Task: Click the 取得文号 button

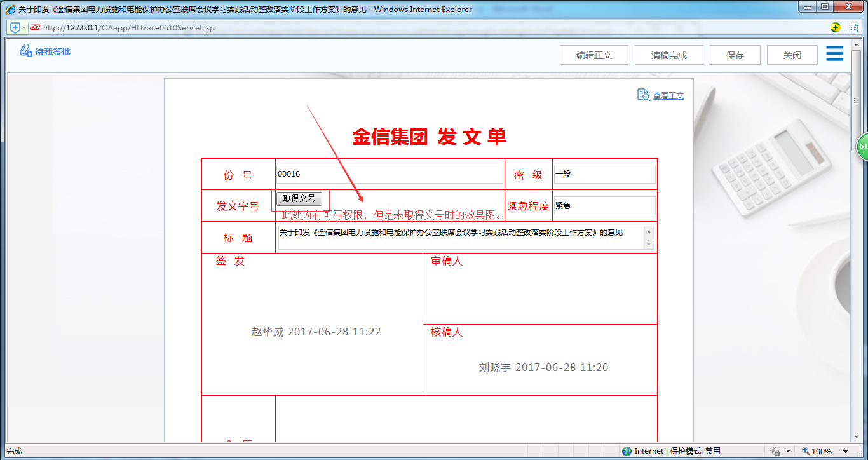Action: 299,198
